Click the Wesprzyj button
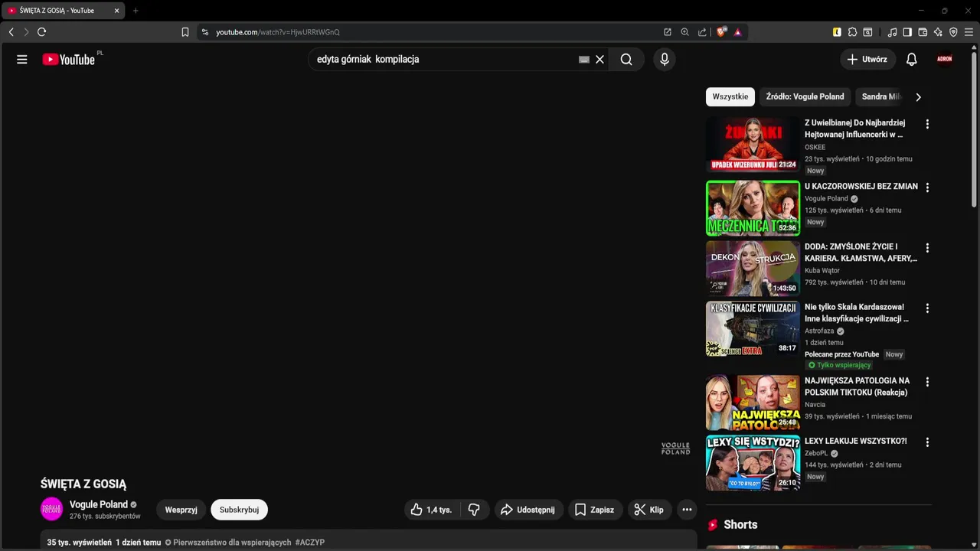The height and width of the screenshot is (551, 980). click(x=181, y=510)
